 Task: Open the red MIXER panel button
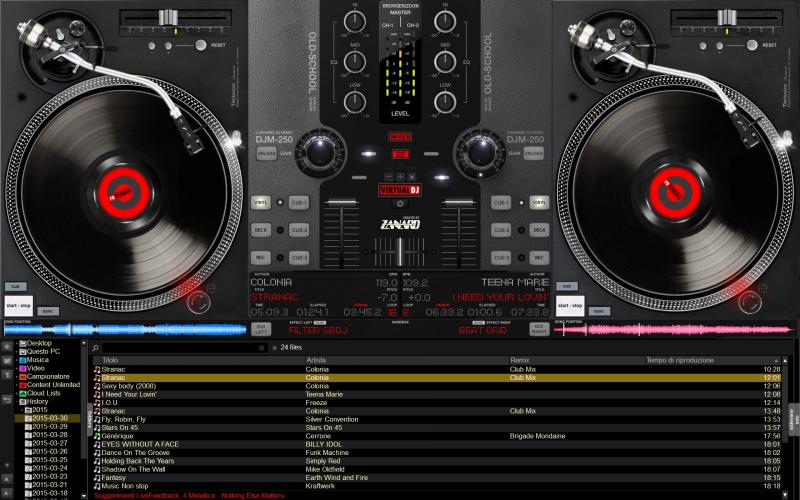tap(400, 137)
